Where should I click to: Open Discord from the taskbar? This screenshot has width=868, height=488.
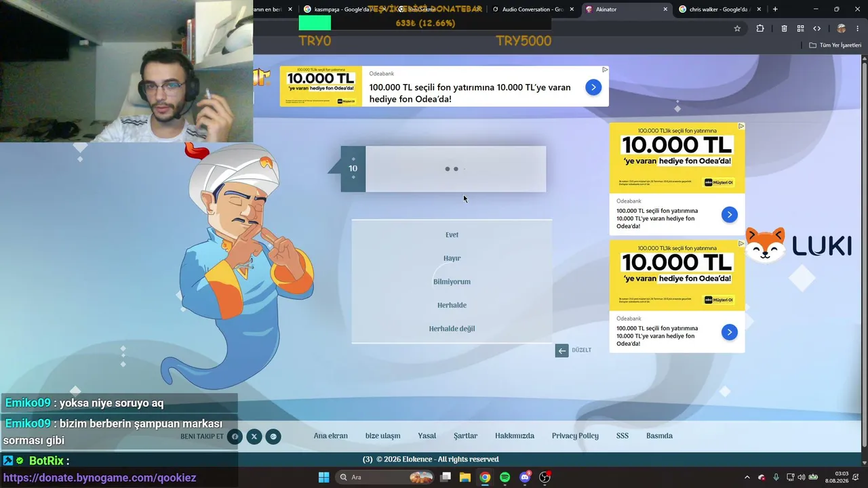524,477
